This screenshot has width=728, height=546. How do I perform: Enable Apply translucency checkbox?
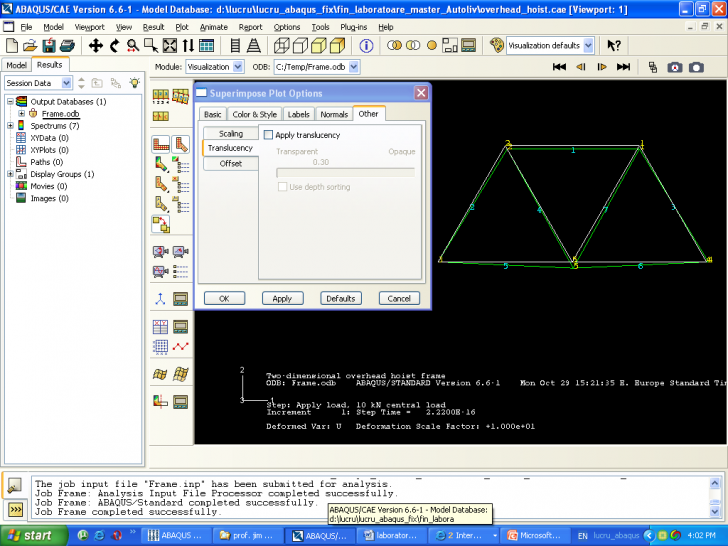tap(268, 135)
